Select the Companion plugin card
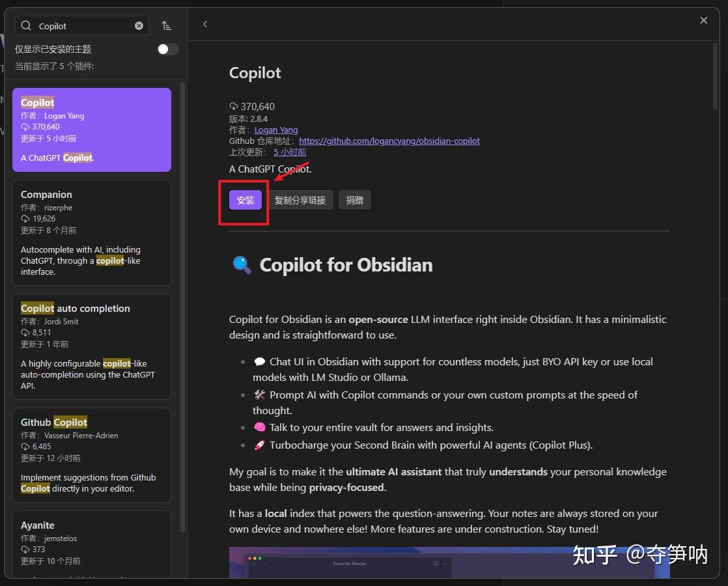This screenshot has height=586, width=728. (91, 232)
